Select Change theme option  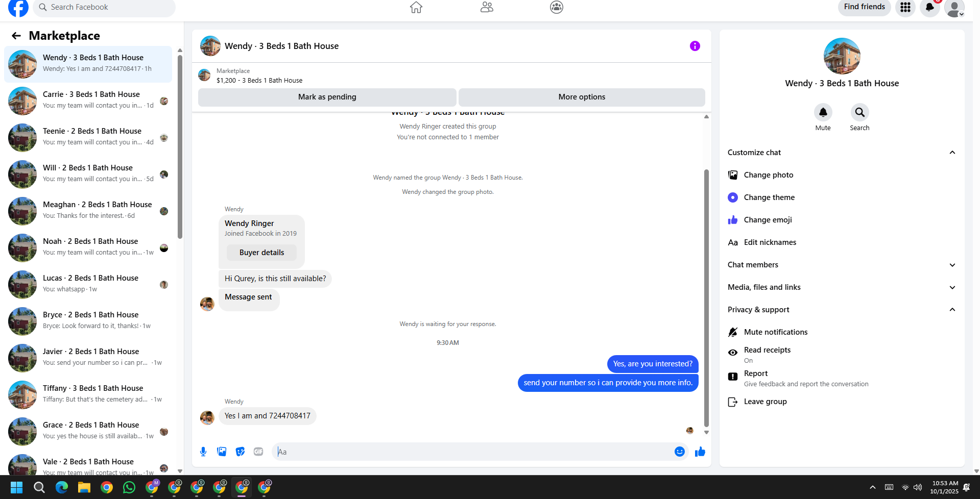(x=842, y=197)
